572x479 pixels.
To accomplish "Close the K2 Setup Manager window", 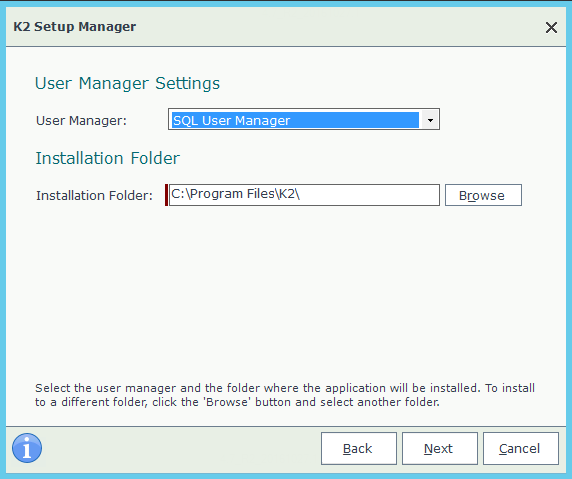I will point(551,27).
